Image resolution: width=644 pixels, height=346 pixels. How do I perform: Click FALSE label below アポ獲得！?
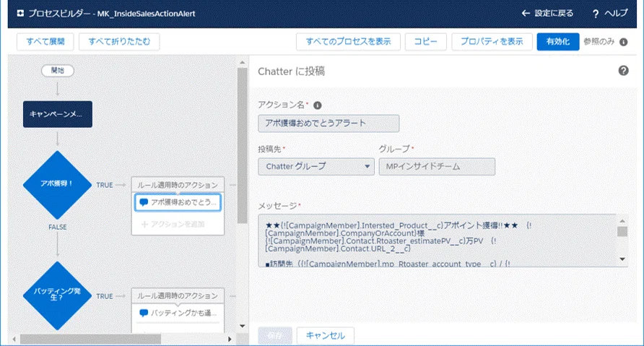(58, 228)
